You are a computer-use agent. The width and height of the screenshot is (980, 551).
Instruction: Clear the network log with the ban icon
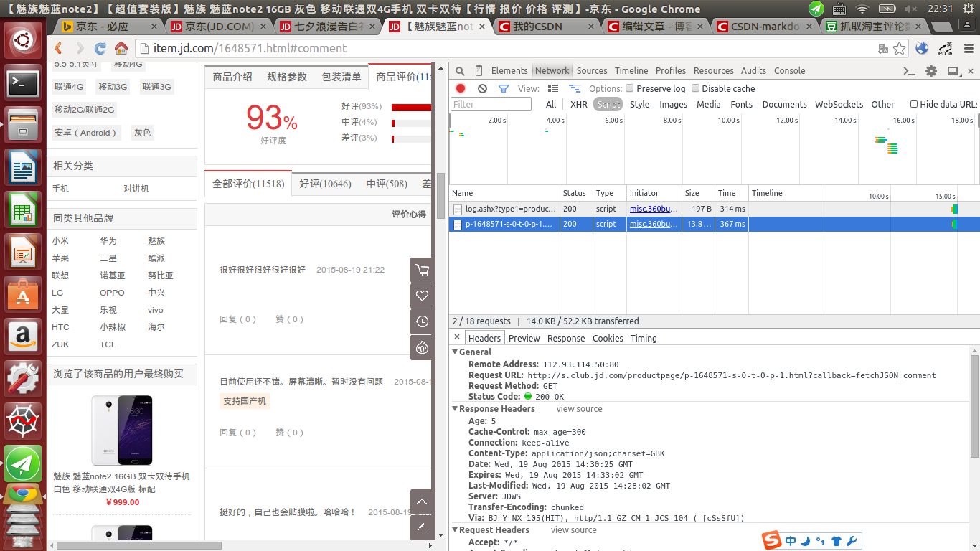pyautogui.click(x=482, y=89)
